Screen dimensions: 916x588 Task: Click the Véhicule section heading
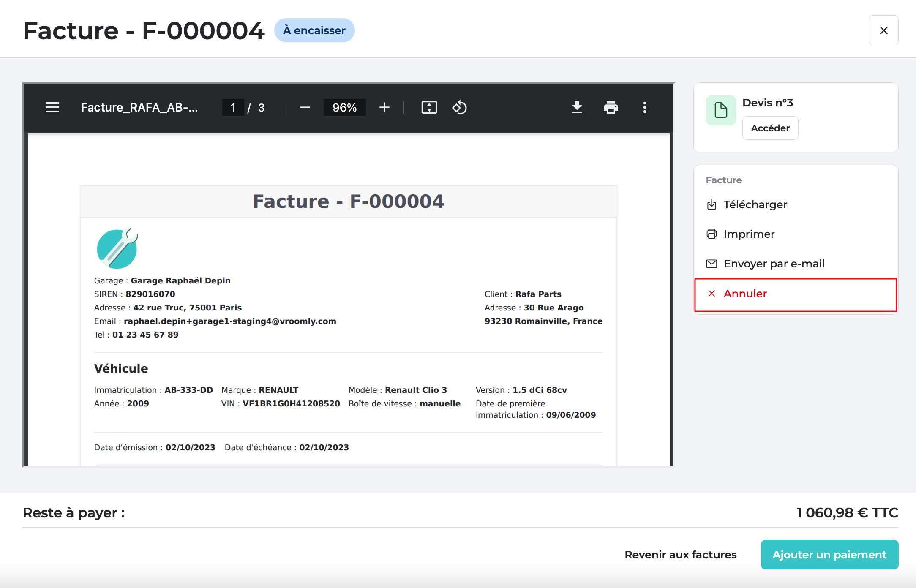click(x=121, y=368)
